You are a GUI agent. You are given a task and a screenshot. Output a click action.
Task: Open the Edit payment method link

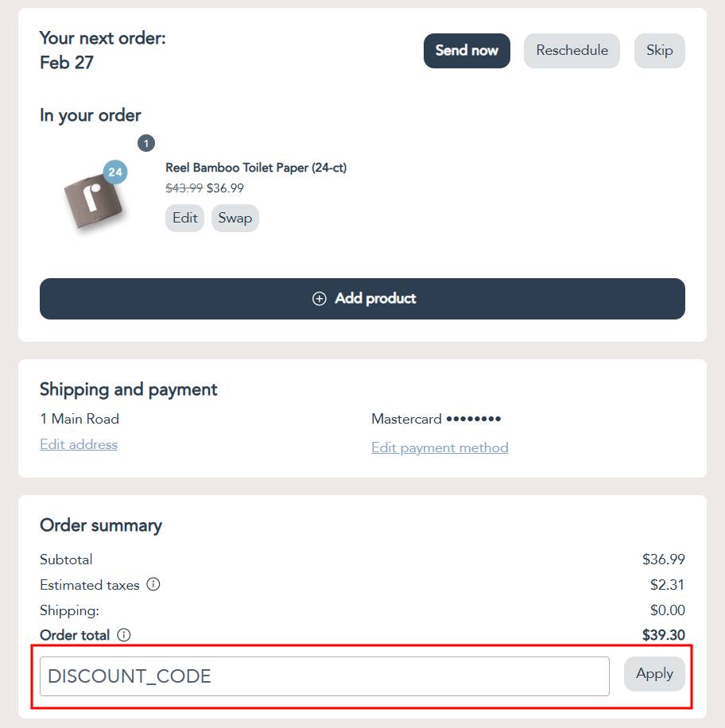pyautogui.click(x=440, y=447)
